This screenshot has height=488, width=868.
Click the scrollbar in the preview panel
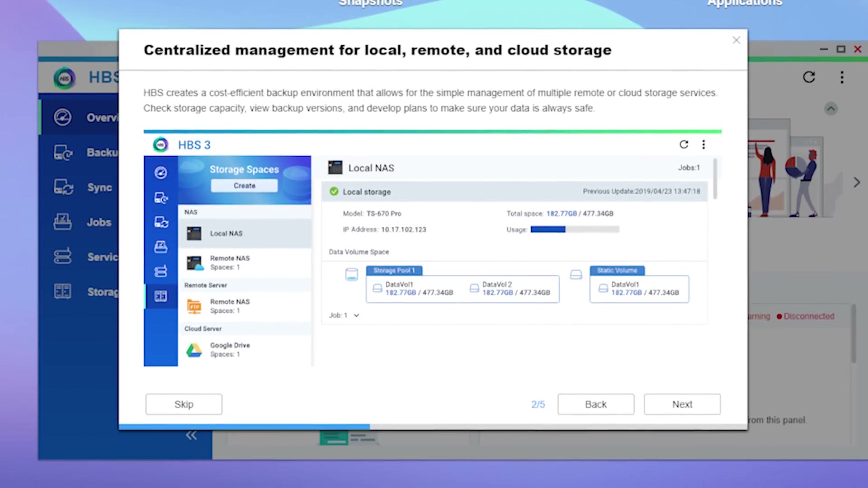715,179
